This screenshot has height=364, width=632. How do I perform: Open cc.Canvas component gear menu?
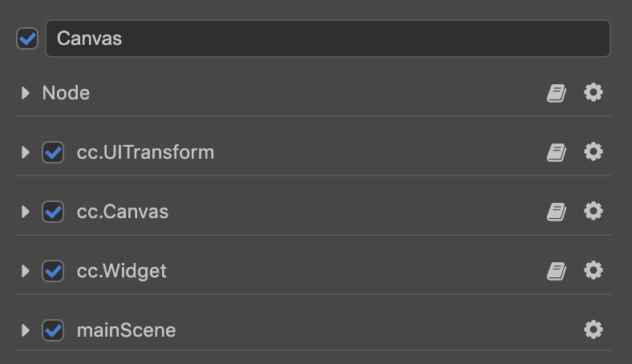[x=594, y=211]
